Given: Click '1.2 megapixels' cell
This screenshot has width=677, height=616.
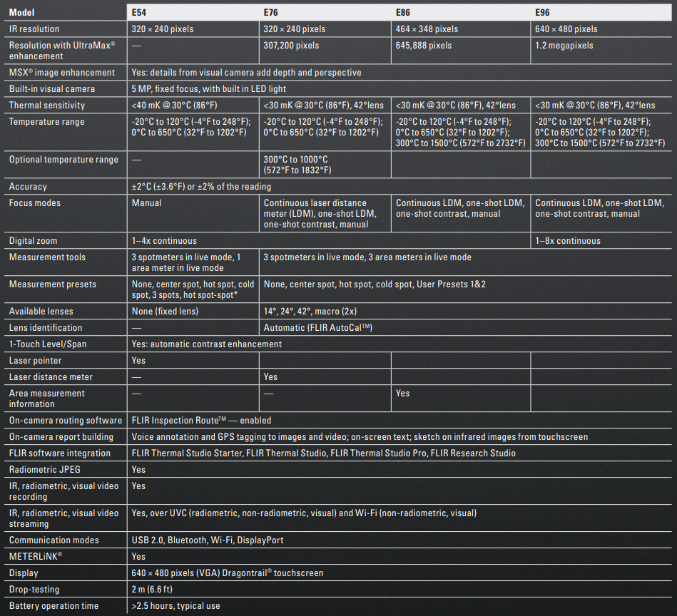Looking at the screenshot, I should 564,46.
